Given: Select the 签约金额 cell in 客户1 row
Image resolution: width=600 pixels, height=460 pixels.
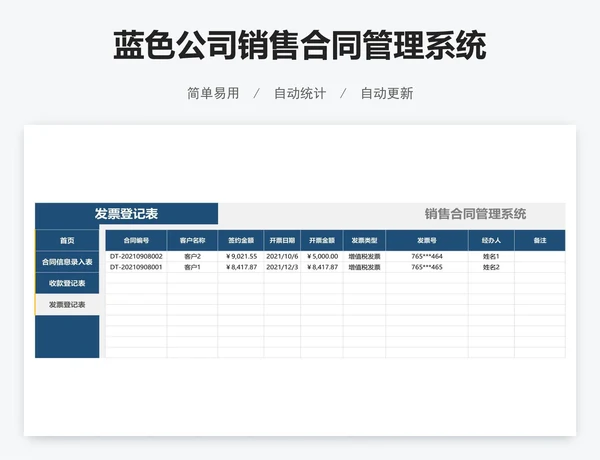Looking at the screenshot, I should (x=241, y=267).
